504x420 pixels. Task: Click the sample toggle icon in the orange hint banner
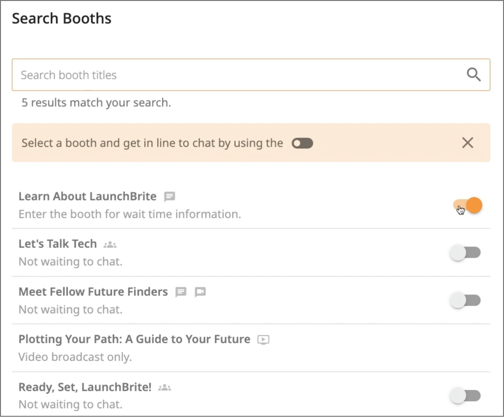point(302,143)
